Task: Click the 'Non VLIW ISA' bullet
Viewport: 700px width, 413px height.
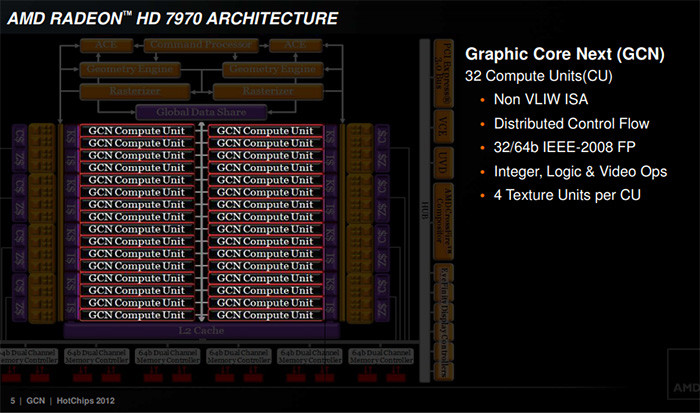Action: coord(541,99)
